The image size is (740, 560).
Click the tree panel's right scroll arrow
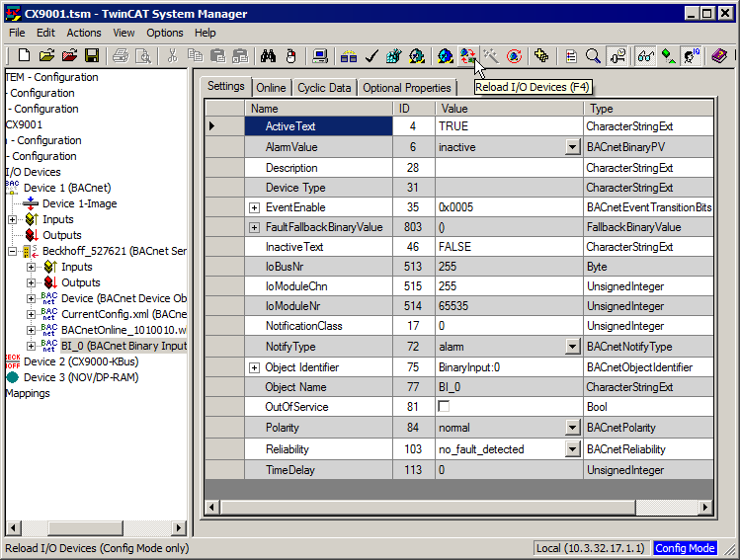179,527
